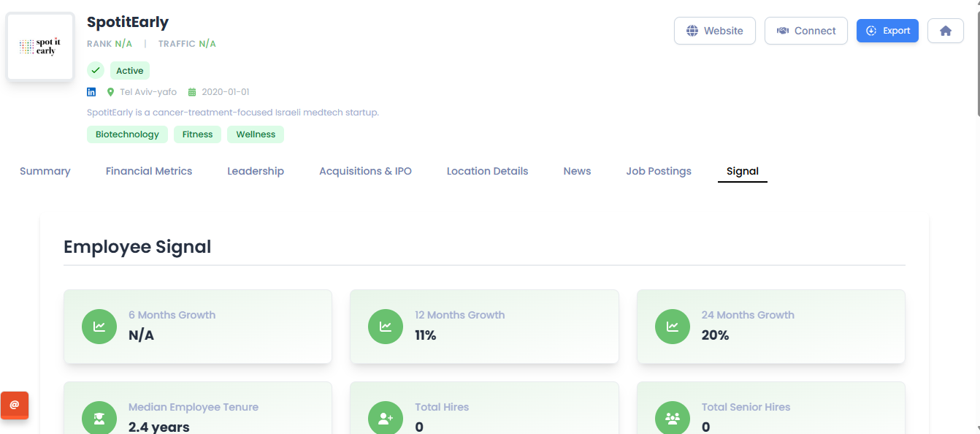Click the Median Employee Tenure graduate icon
Viewport: 980px width, 434px height.
pyautogui.click(x=99, y=418)
